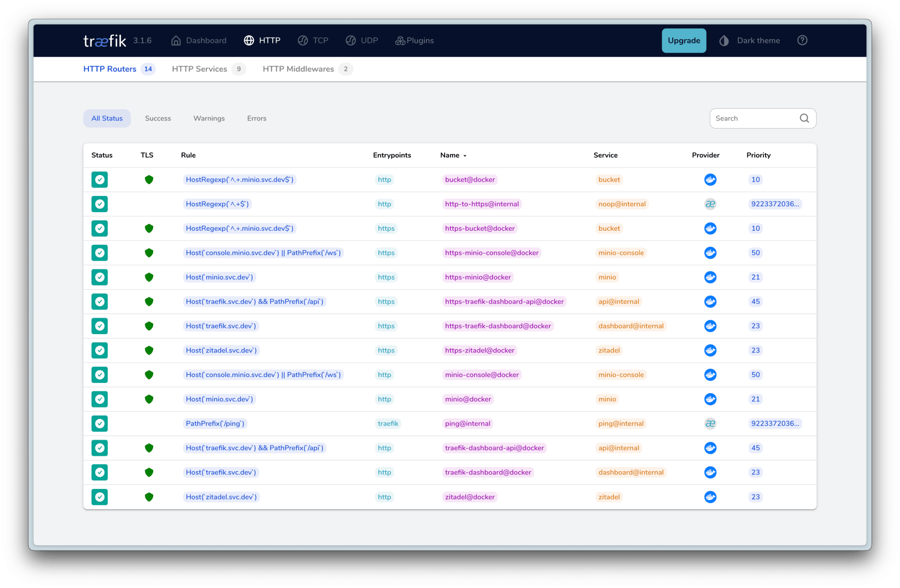Click the TLS shield for https-traefik-dashboard-api@docker
Image resolution: width=900 pixels, height=588 pixels.
[x=149, y=301]
